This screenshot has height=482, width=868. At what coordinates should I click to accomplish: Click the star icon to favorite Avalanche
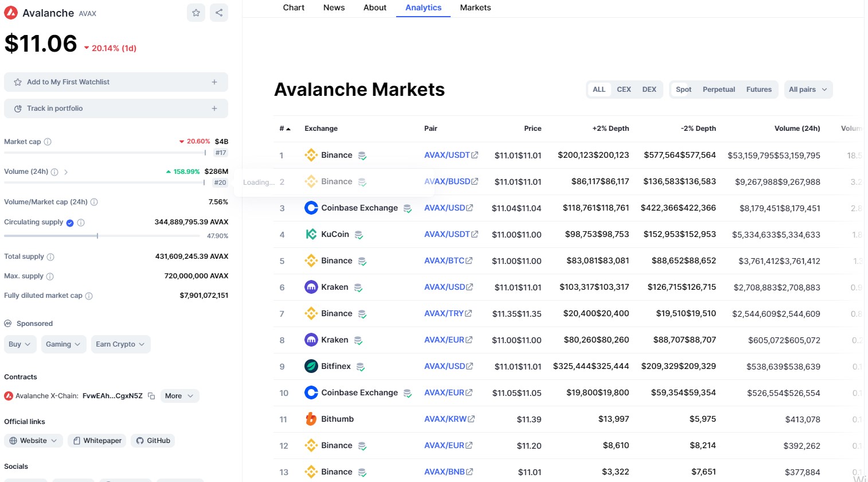coord(196,13)
